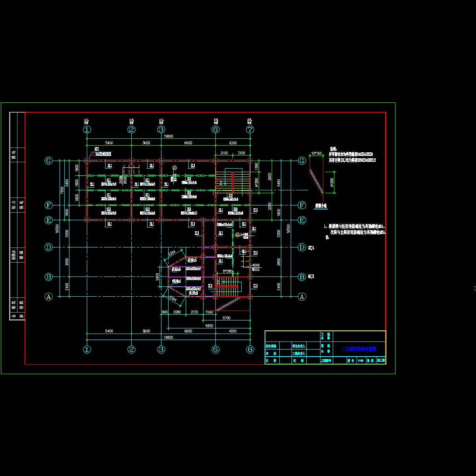This screenshot has width=476, height=476.
Task: Click the numbered note 1 text on right
Action: pyautogui.click(x=355, y=226)
